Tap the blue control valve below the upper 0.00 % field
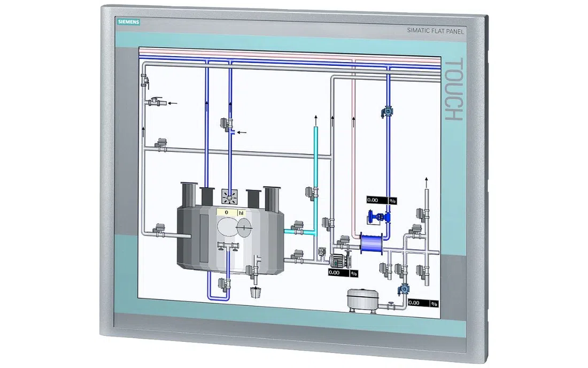Image resolution: width=588 pixels, height=368 pixels. coord(380,217)
